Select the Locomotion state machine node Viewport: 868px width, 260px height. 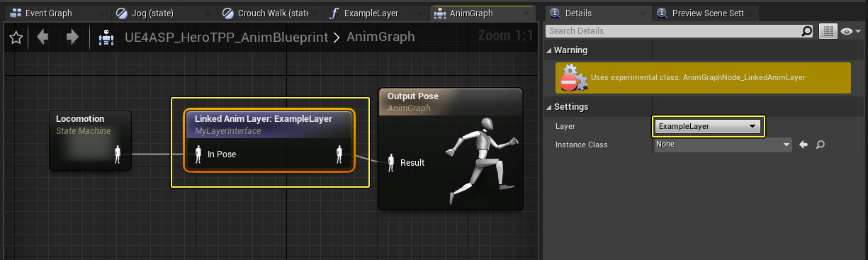point(90,140)
